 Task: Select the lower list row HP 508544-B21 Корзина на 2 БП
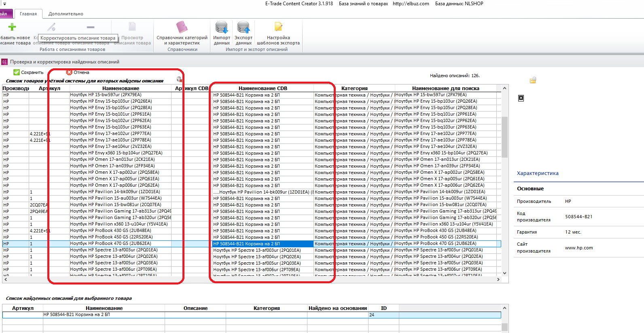252,315
